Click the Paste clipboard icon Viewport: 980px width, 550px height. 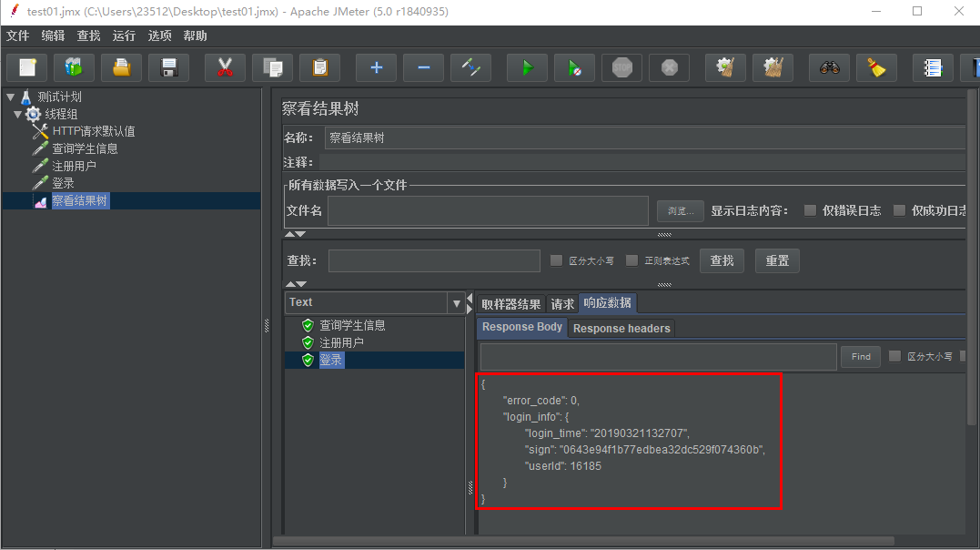tap(320, 67)
